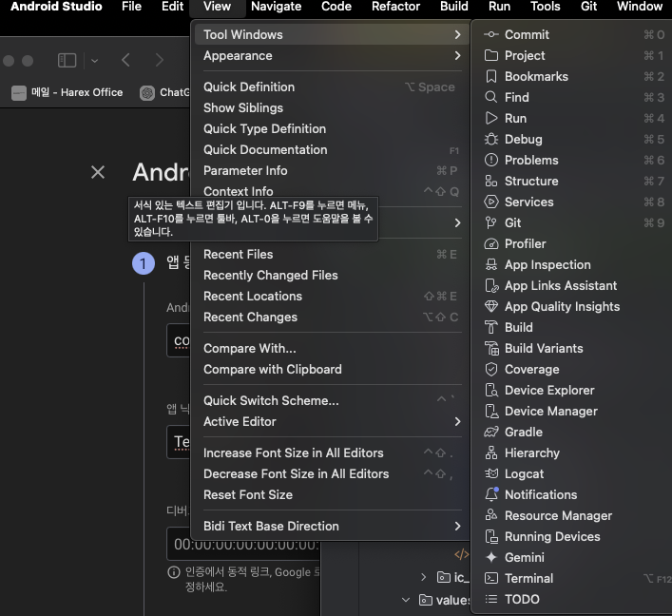Image resolution: width=672 pixels, height=616 pixels.
Task: Switch to 메일 - Harex Office browser tab
Action: pyautogui.click(x=67, y=92)
